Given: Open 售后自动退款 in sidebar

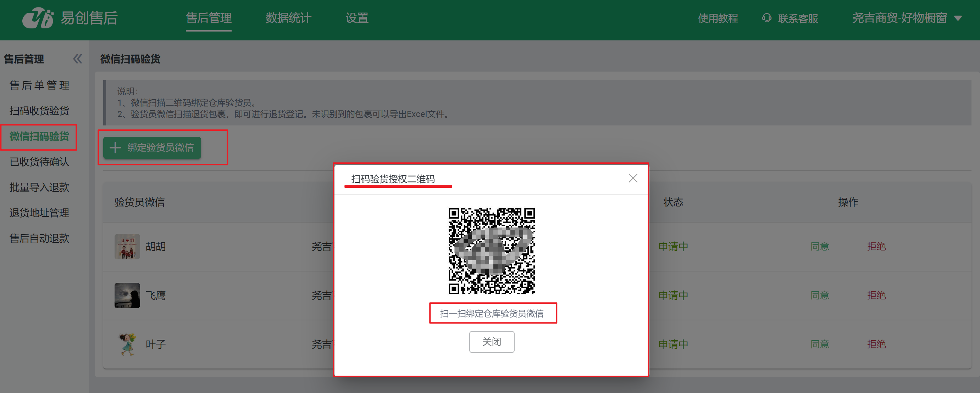Looking at the screenshot, I should [x=39, y=238].
